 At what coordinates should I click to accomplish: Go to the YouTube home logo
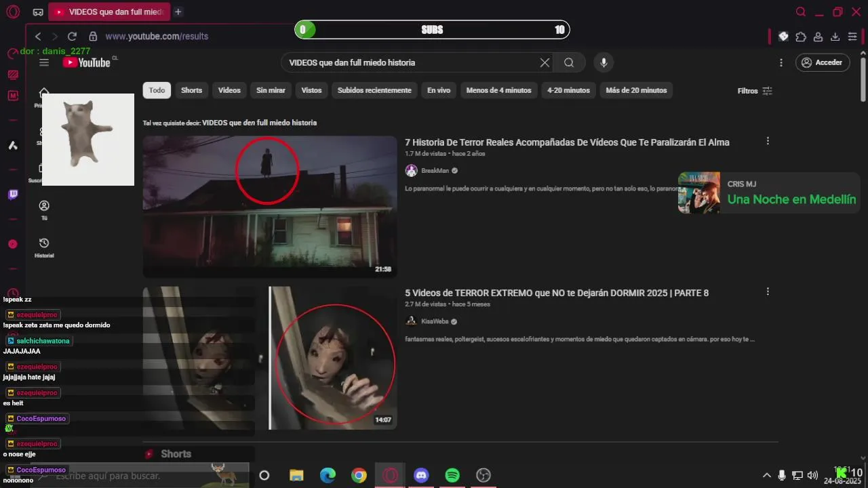click(x=87, y=62)
